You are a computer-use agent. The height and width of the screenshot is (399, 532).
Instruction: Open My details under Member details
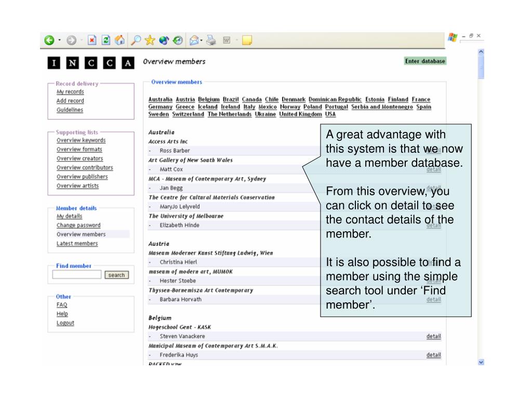(70, 216)
